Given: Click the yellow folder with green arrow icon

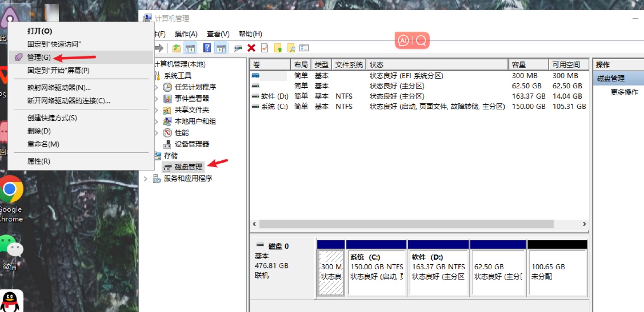Looking at the screenshot, I should (x=278, y=48).
